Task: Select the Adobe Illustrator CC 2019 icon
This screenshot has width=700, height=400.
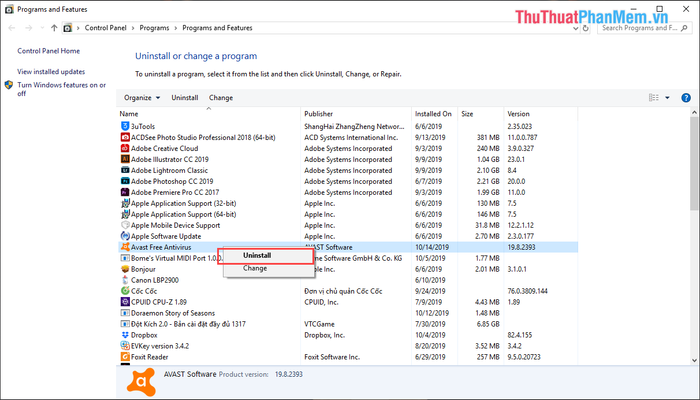Action: (125, 159)
